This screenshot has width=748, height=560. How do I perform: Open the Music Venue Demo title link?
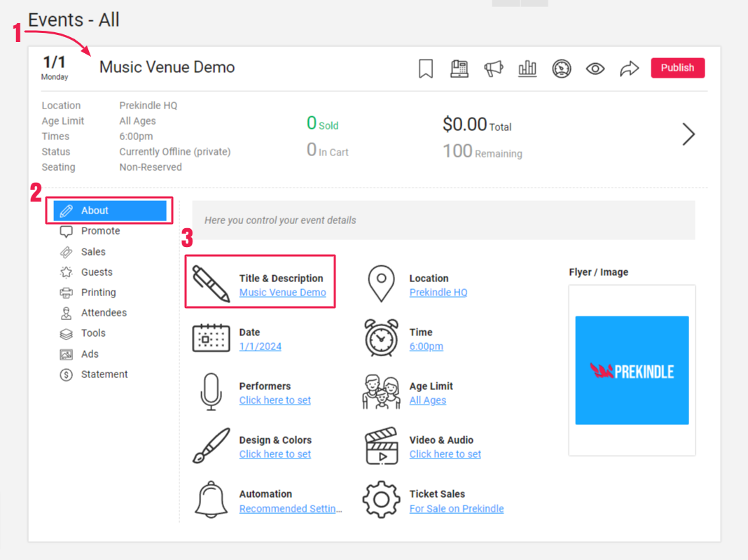282,293
